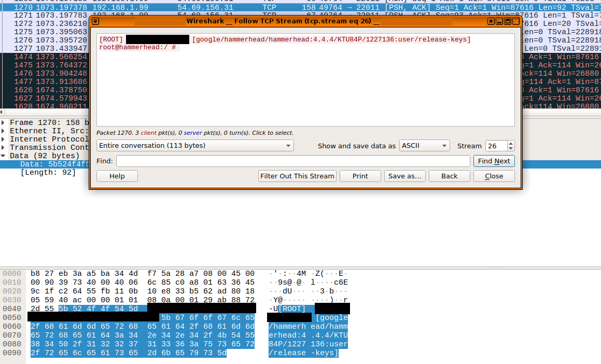Viewport: 601px width, 364px height.
Task: Click erhead:4 .4.4/KTU in ASCII bytes column
Action: click(308, 335)
